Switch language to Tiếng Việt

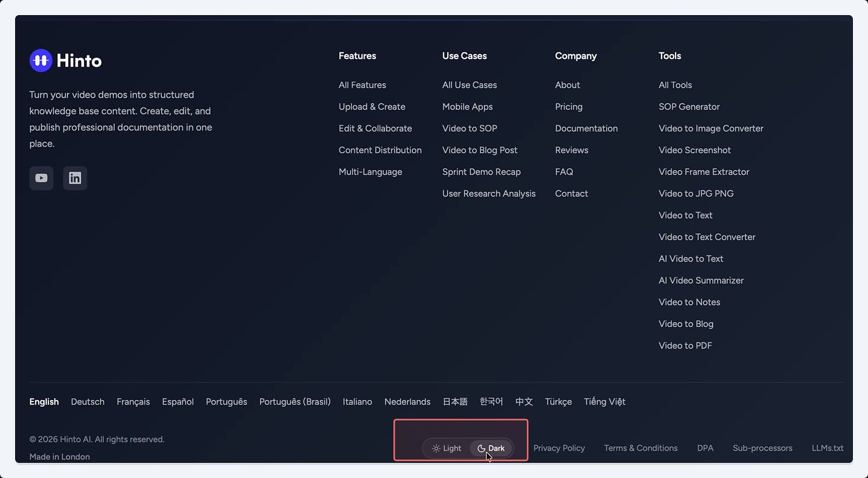(605, 402)
